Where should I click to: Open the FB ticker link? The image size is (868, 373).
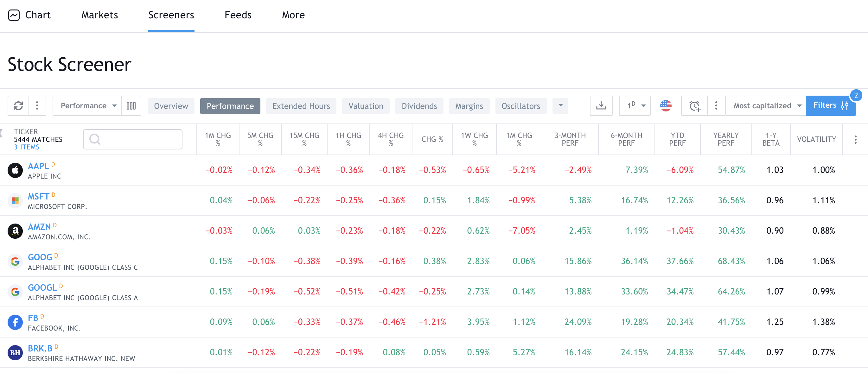pos(33,318)
